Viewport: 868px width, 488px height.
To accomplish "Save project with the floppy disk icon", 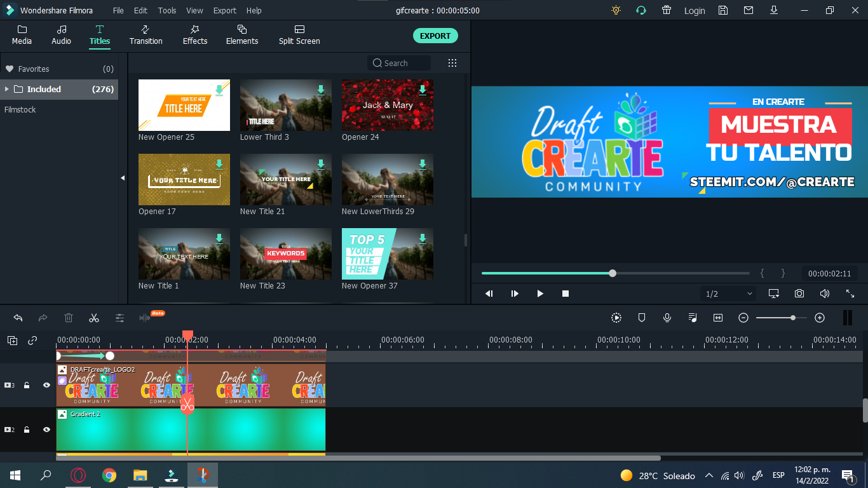I will [x=723, y=10].
